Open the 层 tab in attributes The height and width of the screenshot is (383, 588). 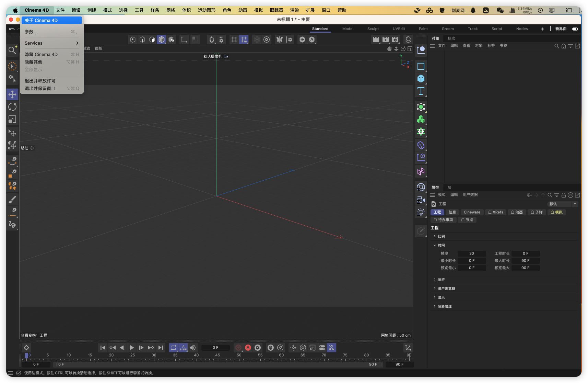point(449,188)
